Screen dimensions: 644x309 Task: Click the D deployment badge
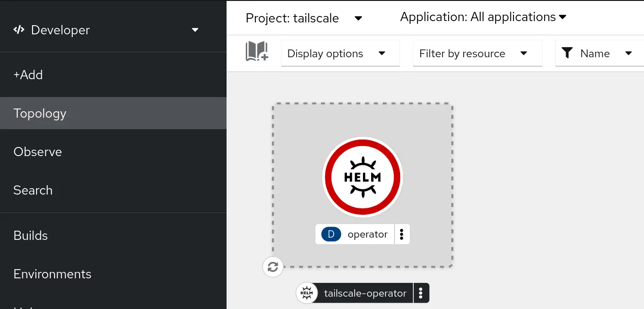click(x=331, y=234)
